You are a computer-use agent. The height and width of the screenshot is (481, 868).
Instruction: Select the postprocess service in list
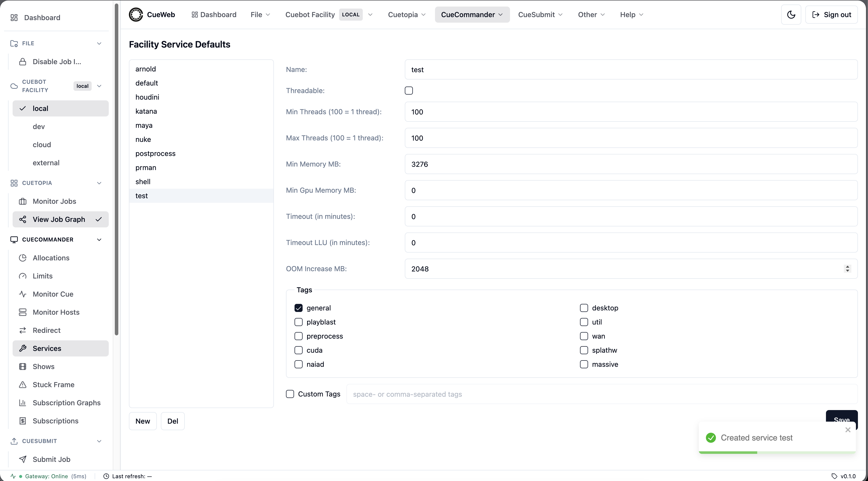(201, 154)
